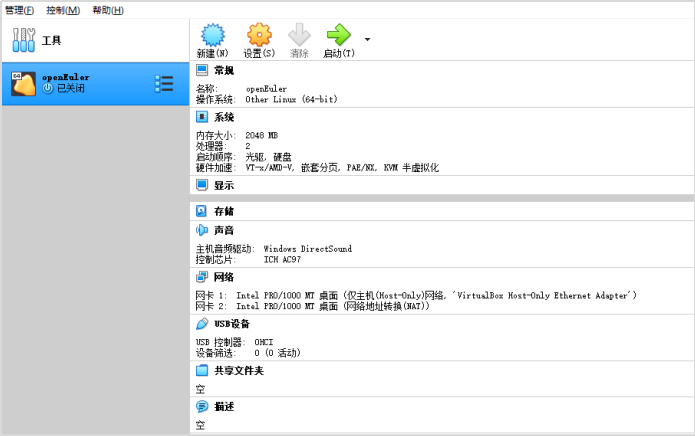
Task: Click the controller value ICH AC97
Action: coord(282,260)
